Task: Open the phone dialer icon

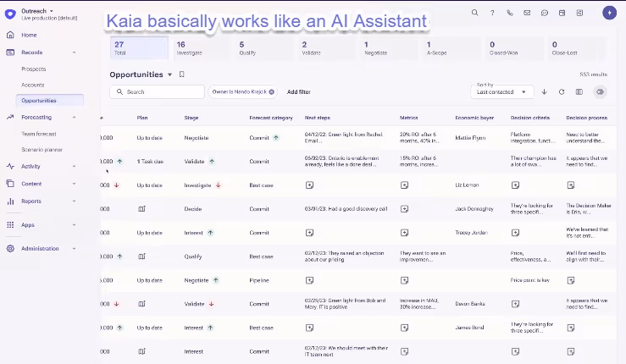Action: pyautogui.click(x=510, y=13)
